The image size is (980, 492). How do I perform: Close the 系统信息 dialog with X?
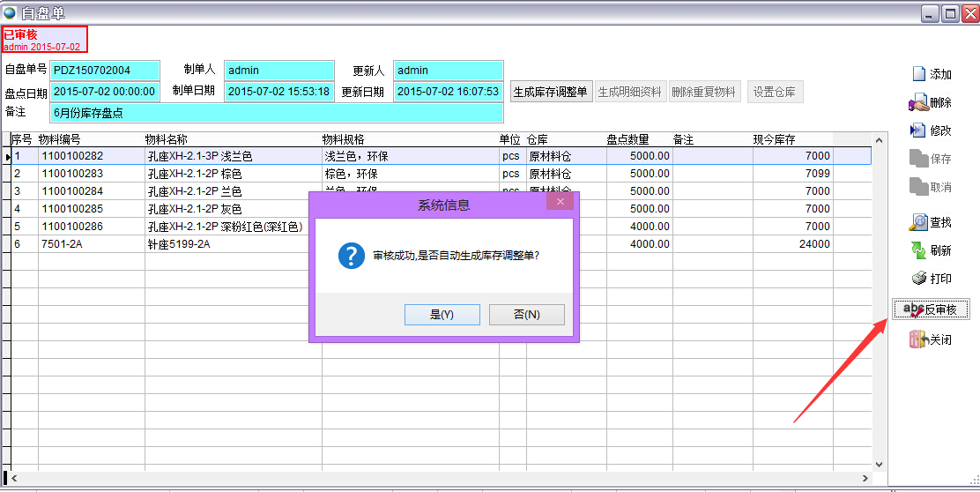[560, 204]
